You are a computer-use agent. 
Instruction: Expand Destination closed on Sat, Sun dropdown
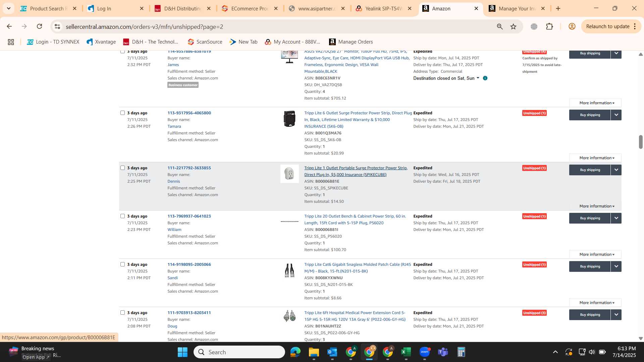point(446,78)
